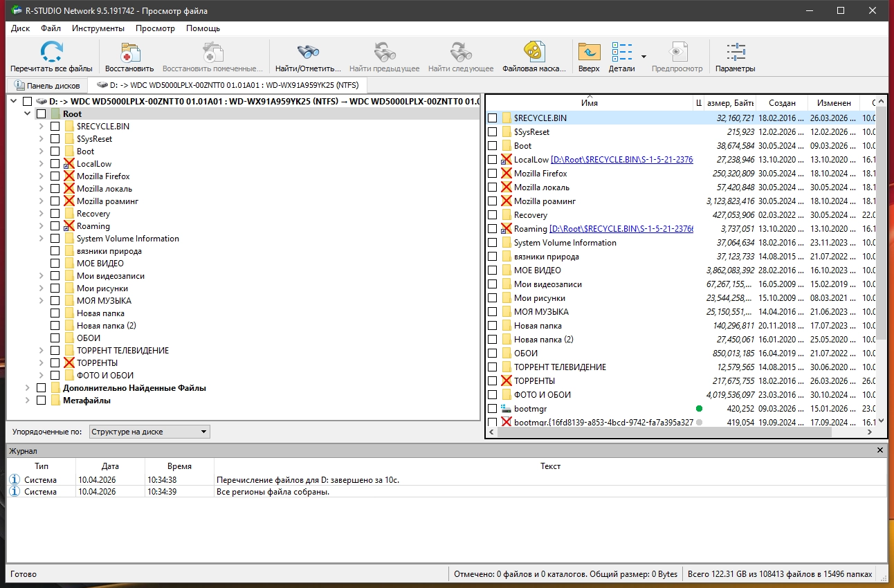This screenshot has height=588, width=894.
Task: Open Найти/Отметить binoculars tool
Action: (x=308, y=52)
